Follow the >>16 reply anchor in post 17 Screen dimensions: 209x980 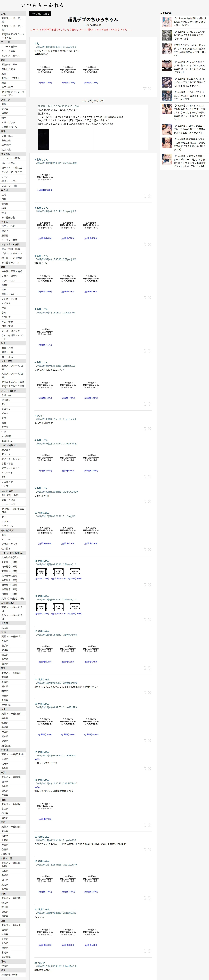click(x=37, y=787)
